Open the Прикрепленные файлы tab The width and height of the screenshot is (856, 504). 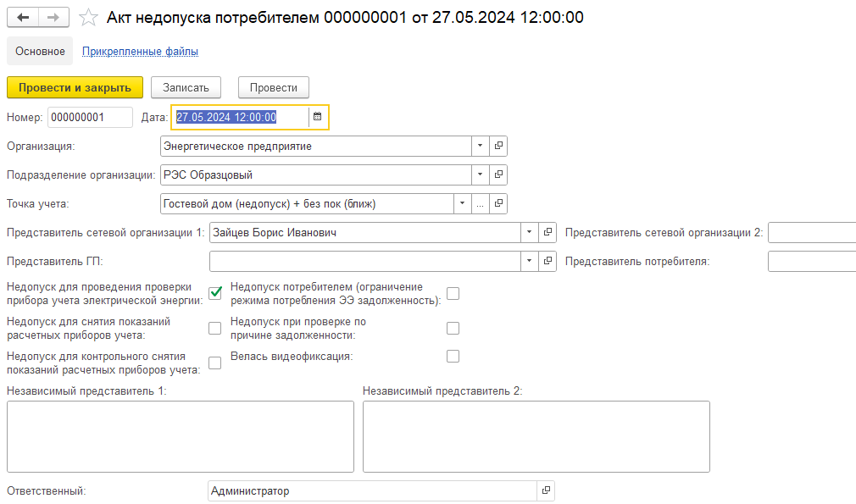140,52
